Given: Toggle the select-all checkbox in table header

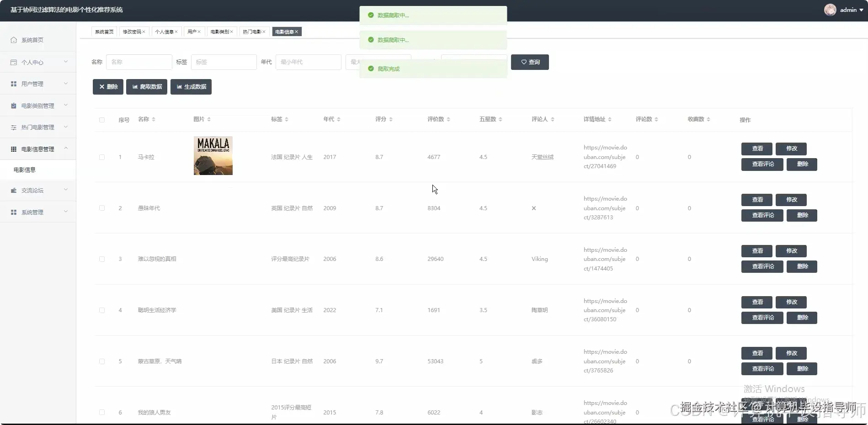Looking at the screenshot, I should click(102, 120).
